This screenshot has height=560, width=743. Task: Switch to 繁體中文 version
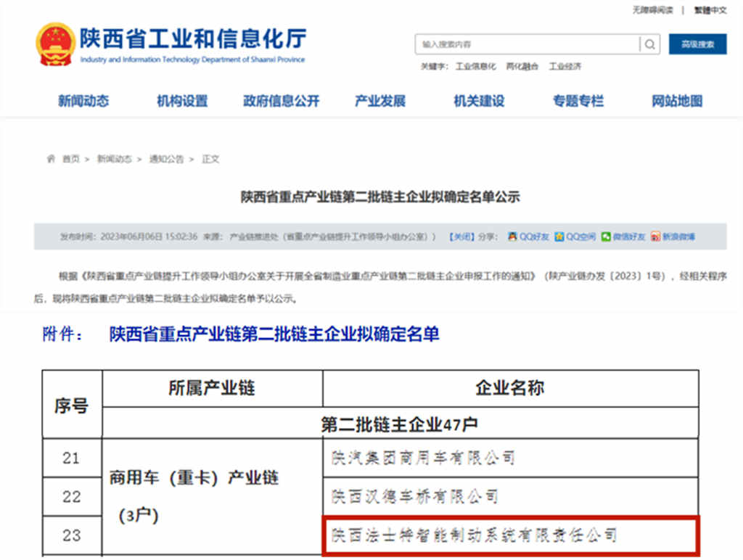click(710, 10)
